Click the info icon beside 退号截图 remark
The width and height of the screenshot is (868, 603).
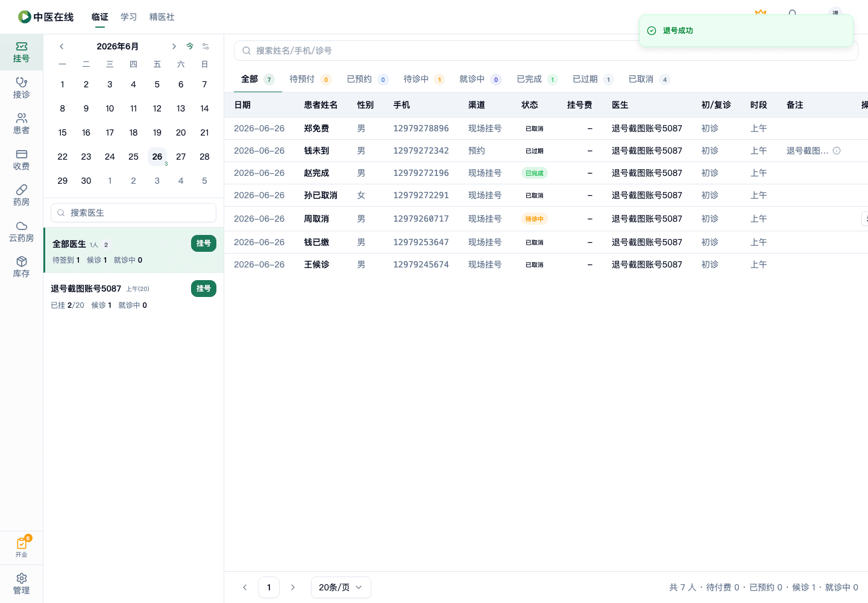837,151
